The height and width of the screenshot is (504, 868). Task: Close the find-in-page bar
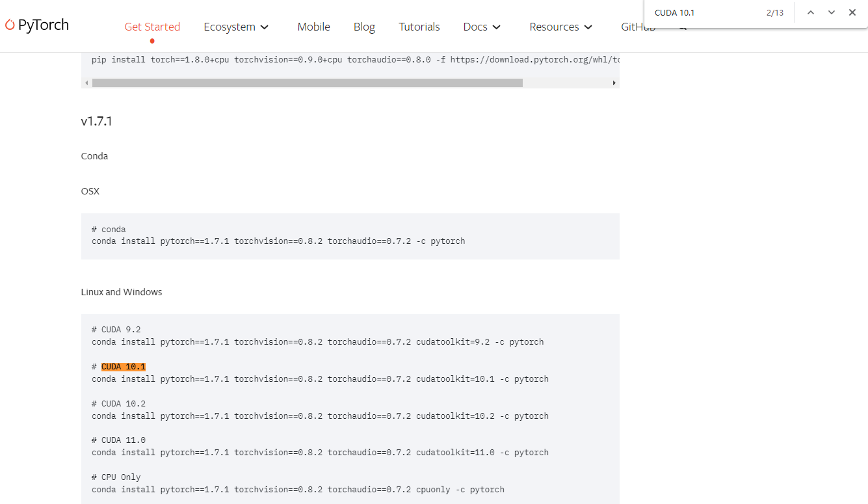[x=852, y=12]
